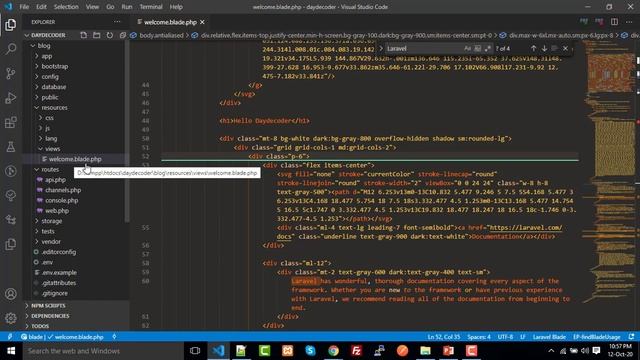The height and width of the screenshot is (360, 640).
Task: Click New File icon in DAYDECODER header
Action: (x=84, y=35)
